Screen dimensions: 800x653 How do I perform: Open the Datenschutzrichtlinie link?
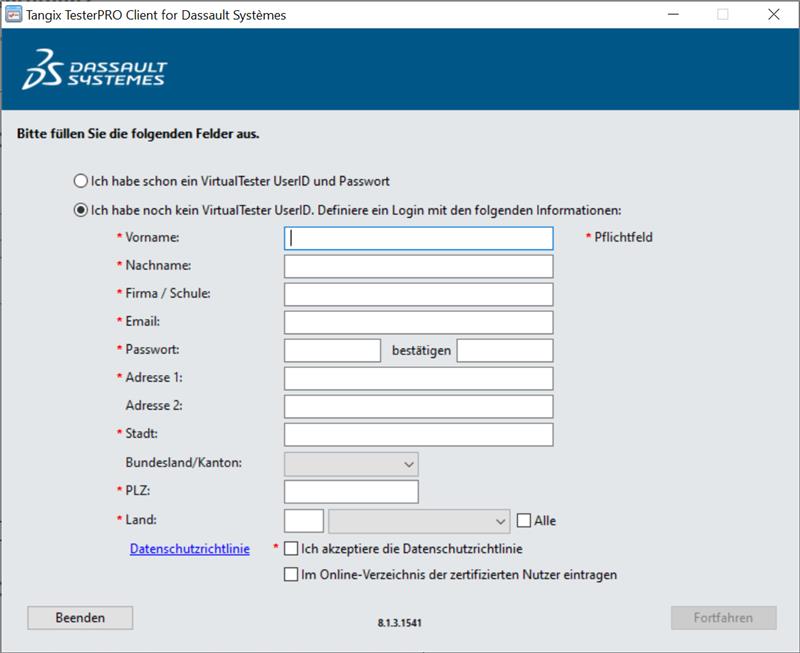click(x=189, y=549)
